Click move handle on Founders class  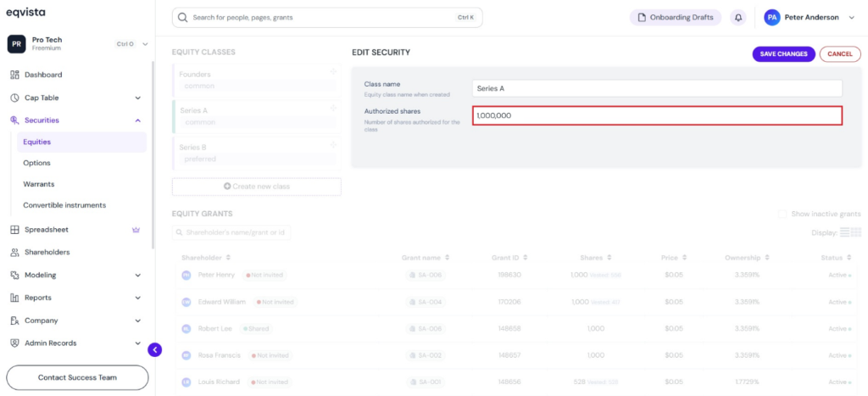click(x=333, y=71)
